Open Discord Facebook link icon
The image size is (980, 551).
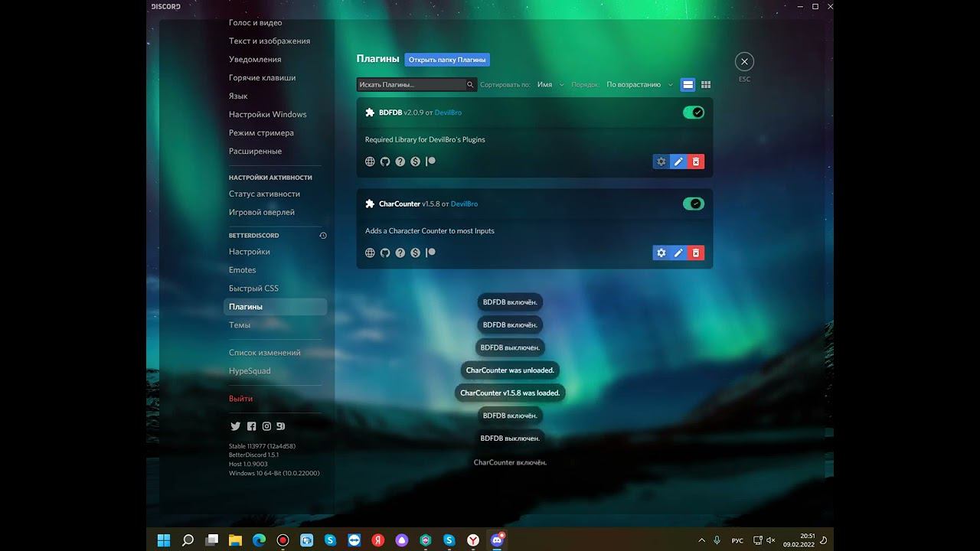[x=251, y=426]
